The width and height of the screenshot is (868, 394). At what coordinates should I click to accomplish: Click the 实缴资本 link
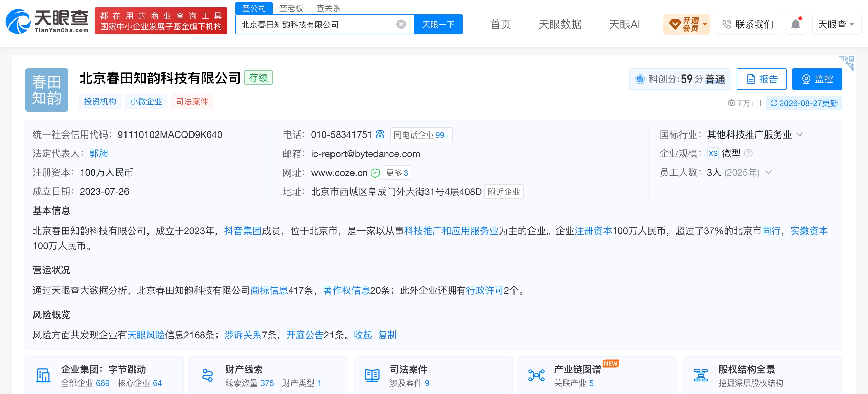[x=809, y=231]
